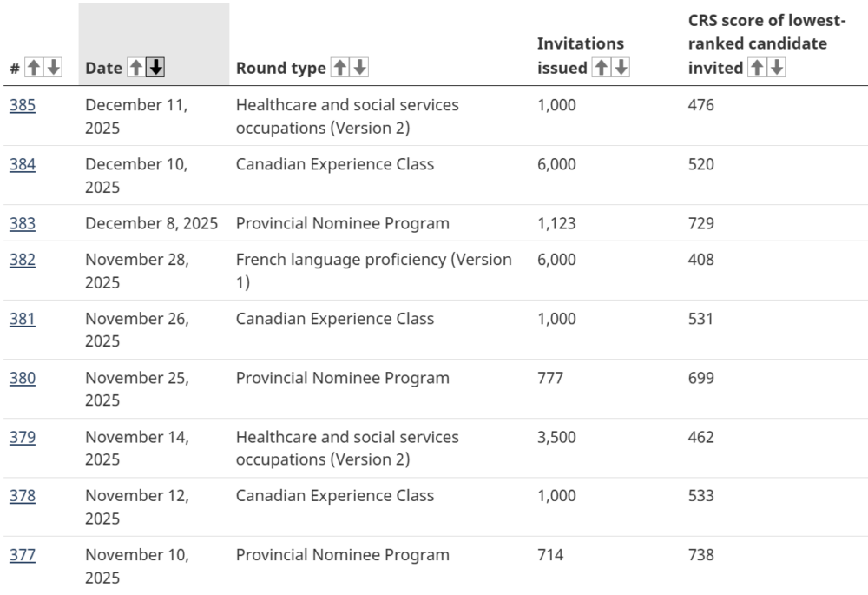The width and height of the screenshot is (868, 595).
Task: Click the Date column header cell
Action: click(x=104, y=68)
